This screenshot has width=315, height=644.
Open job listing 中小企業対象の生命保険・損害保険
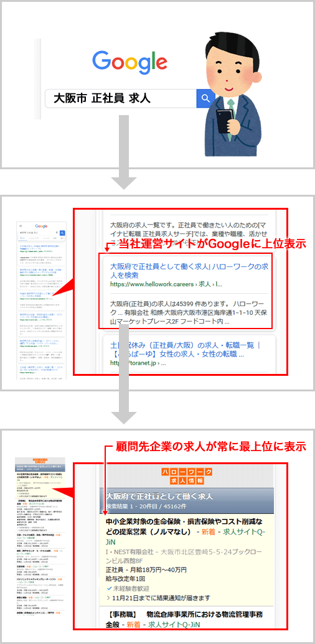[186, 532]
